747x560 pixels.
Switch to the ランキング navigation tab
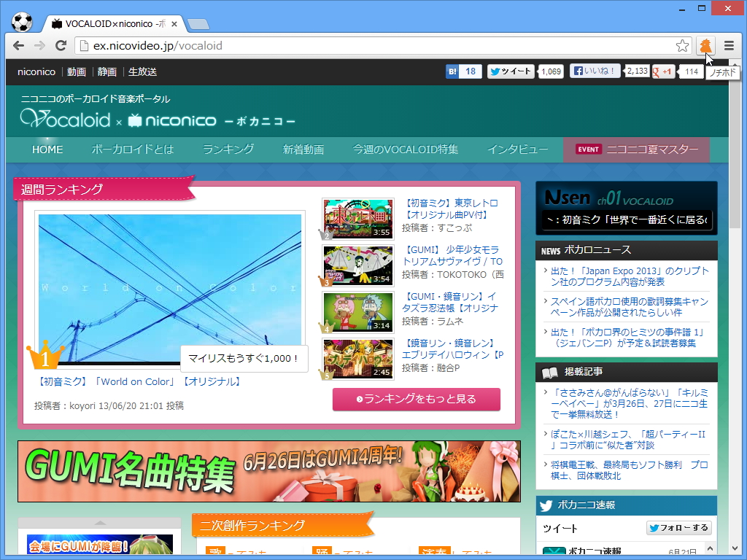228,149
